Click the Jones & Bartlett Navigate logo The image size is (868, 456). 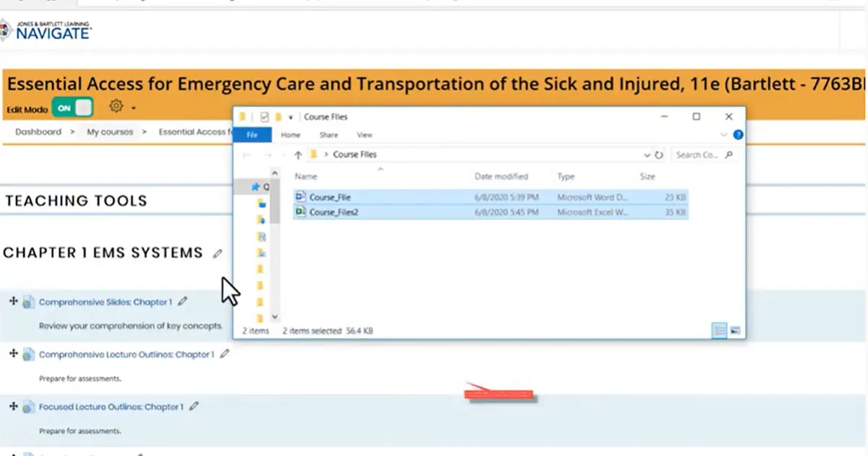46,30
